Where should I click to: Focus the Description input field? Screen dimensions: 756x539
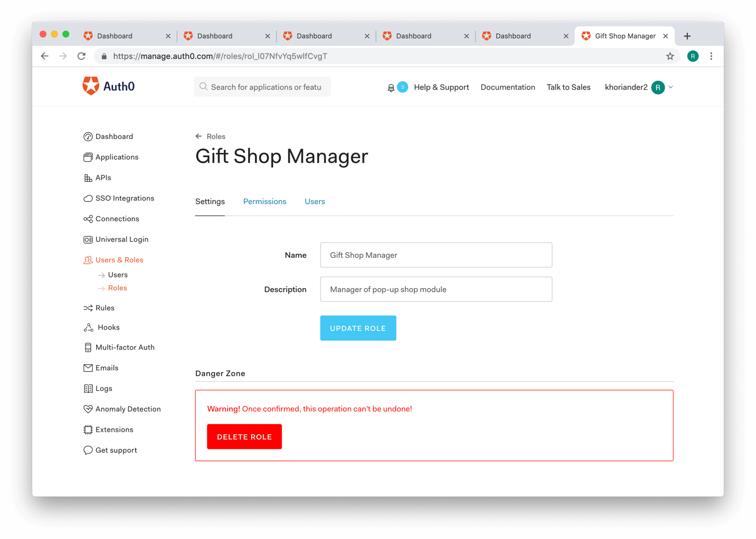pyautogui.click(x=436, y=289)
